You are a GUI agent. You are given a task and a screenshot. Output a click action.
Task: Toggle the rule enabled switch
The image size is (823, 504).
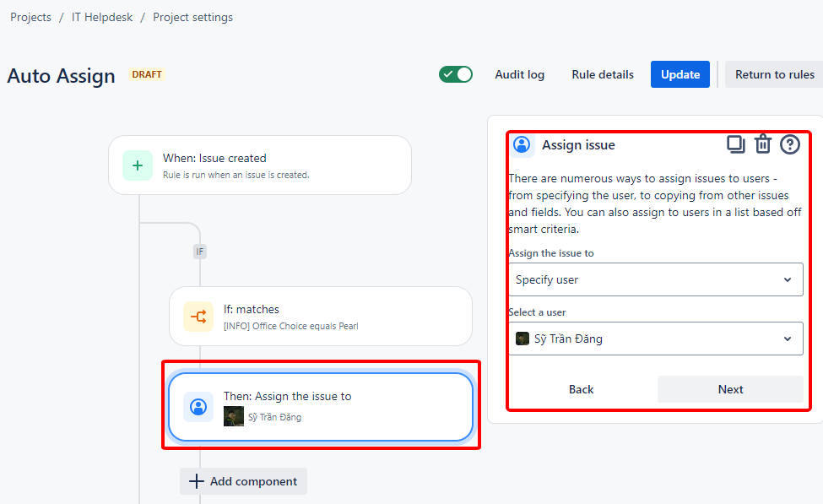pos(456,74)
